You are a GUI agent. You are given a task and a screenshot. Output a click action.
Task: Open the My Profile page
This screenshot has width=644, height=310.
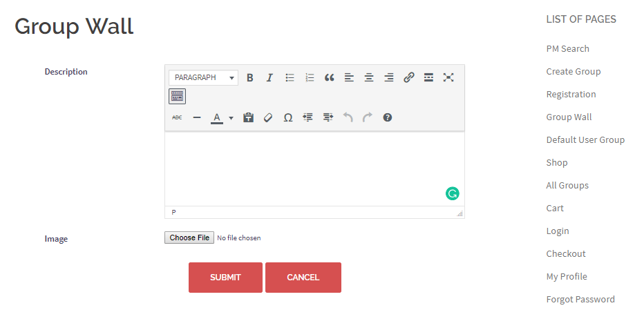567,277
